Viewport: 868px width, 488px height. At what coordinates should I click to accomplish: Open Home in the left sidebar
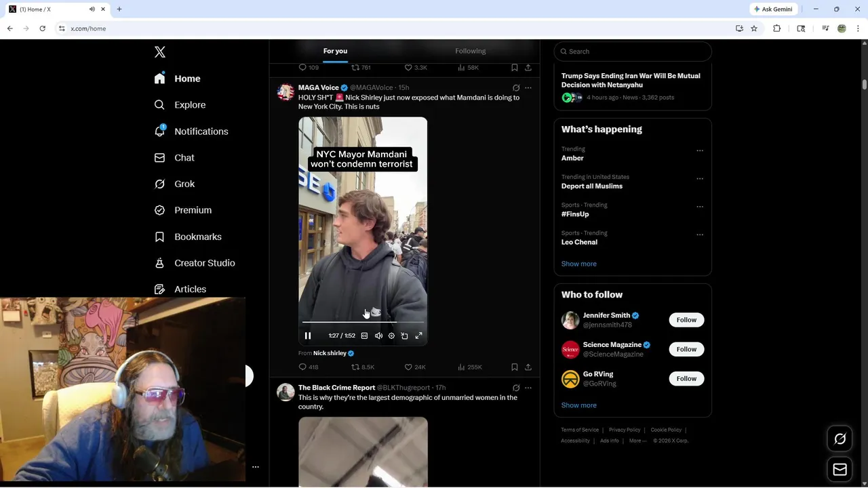pyautogui.click(x=177, y=79)
